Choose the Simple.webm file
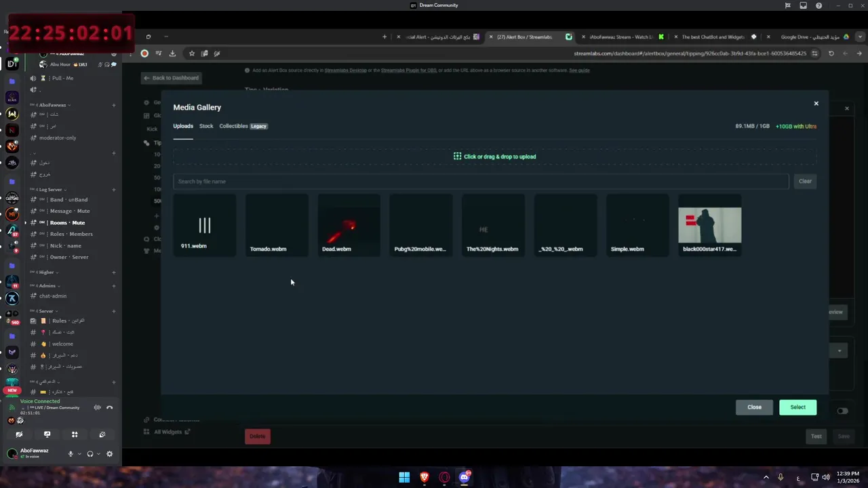 coord(637,226)
